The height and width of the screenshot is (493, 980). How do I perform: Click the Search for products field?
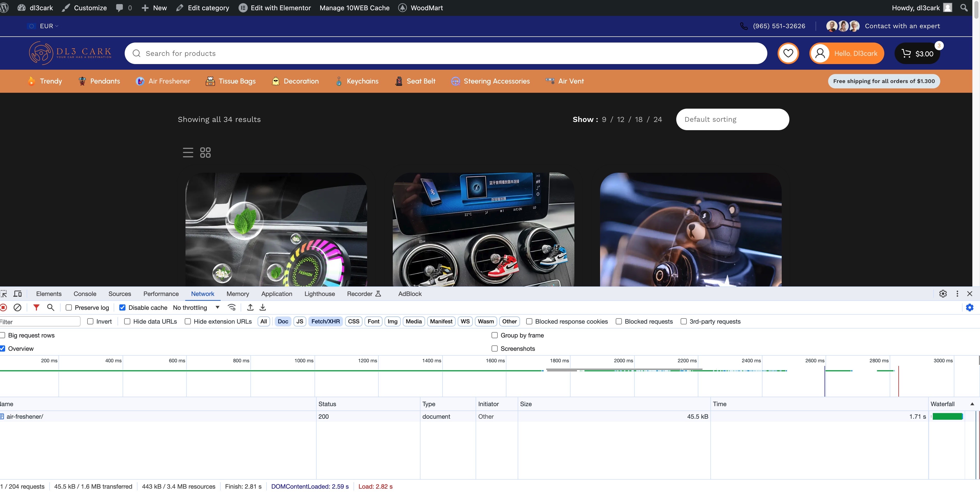(445, 54)
